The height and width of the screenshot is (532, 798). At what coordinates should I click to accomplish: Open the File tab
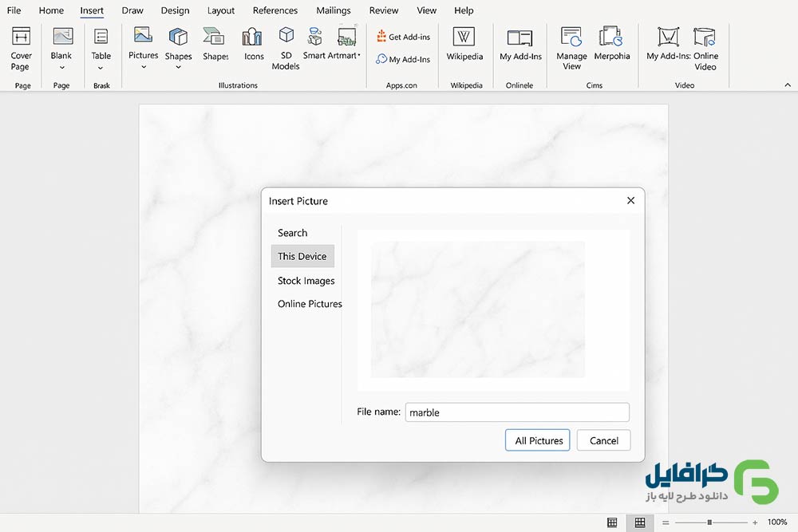click(x=14, y=10)
